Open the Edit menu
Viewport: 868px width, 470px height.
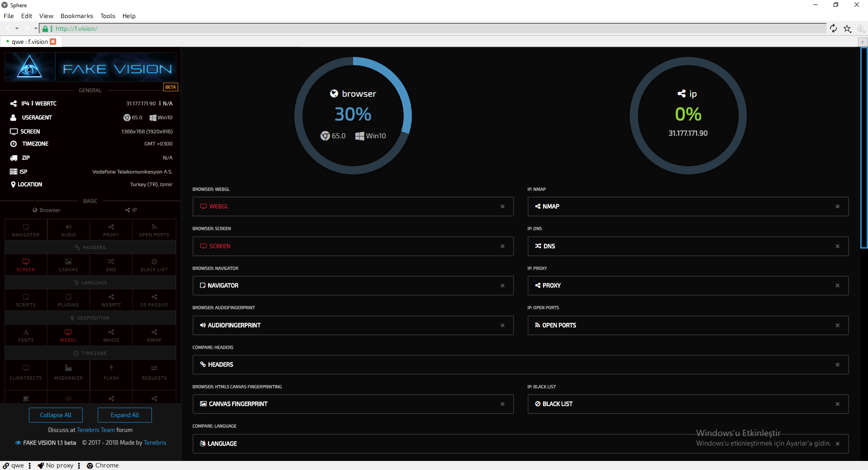click(27, 16)
